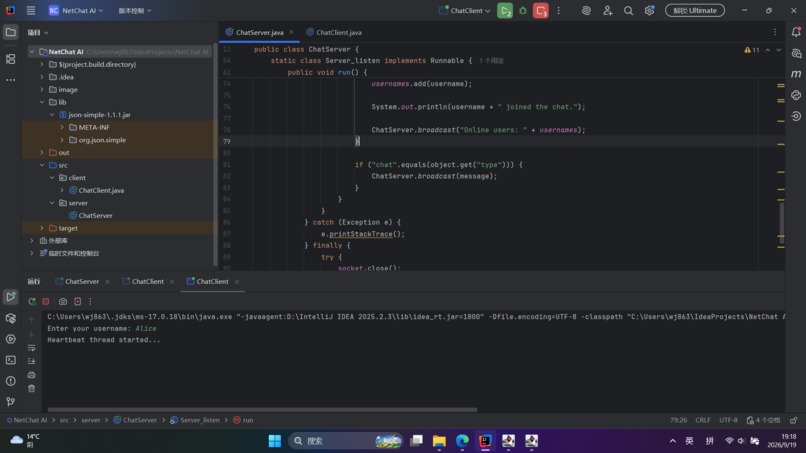Open the Problems tool window
The width and height of the screenshot is (806, 453).
10,381
